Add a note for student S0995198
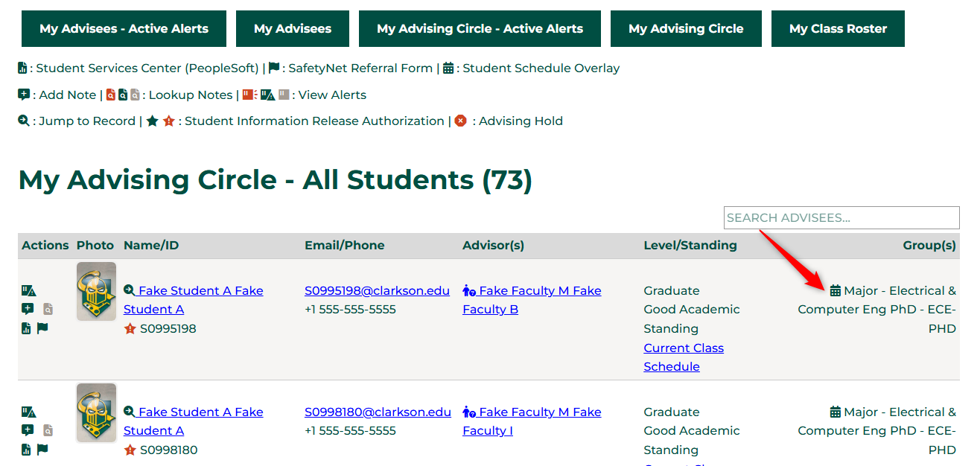The width and height of the screenshot is (980, 466). coord(28,309)
